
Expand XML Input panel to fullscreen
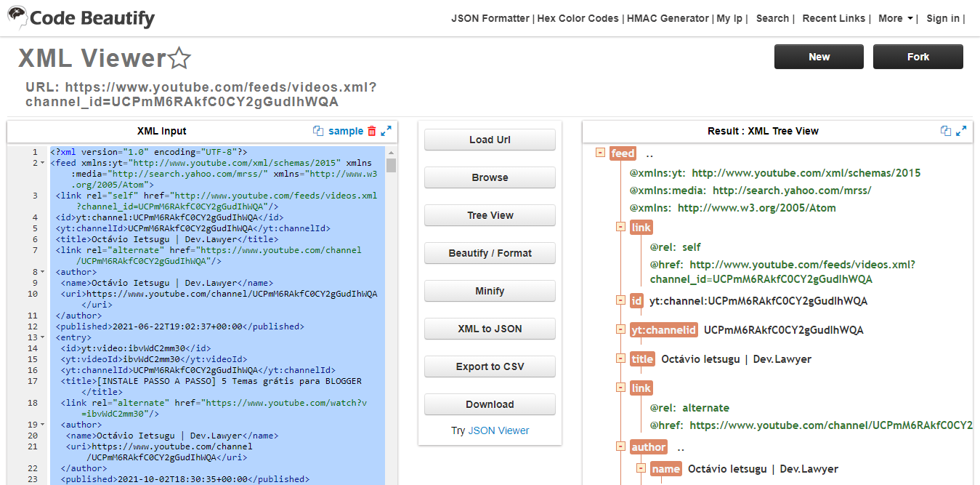[x=386, y=131]
